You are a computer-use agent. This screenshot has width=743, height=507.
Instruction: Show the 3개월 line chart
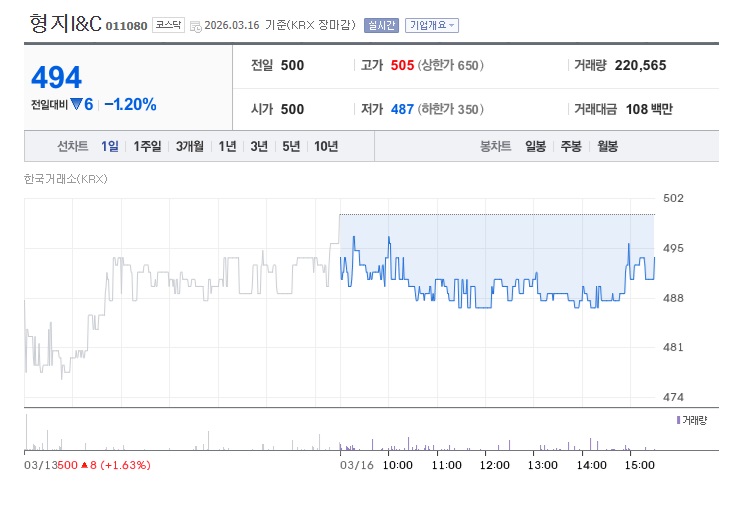[x=190, y=146]
